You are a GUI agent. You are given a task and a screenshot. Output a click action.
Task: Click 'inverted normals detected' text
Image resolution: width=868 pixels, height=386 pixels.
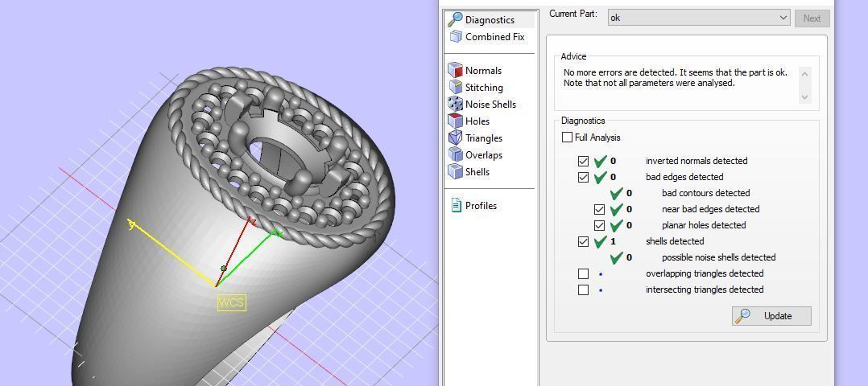pyautogui.click(x=696, y=161)
